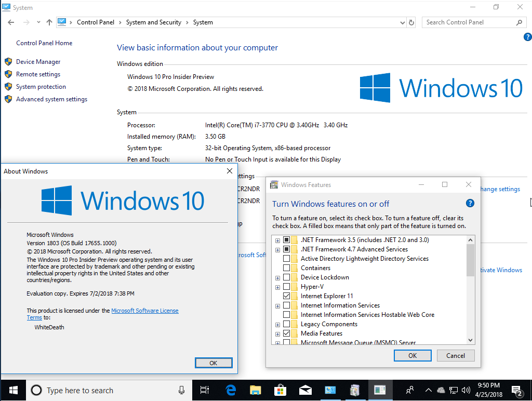Show hidden tray icons chevron
Viewport: 532px width, 401px height.
429,390
